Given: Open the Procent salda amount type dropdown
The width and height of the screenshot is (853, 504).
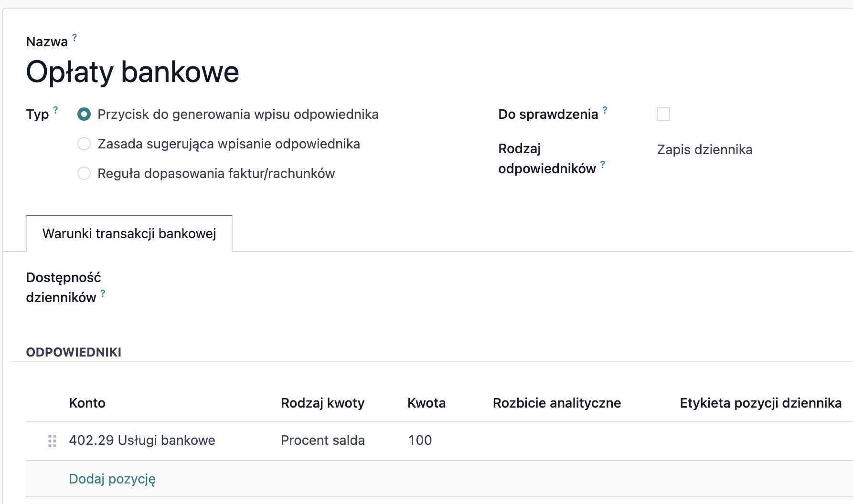Looking at the screenshot, I should click(x=322, y=441).
